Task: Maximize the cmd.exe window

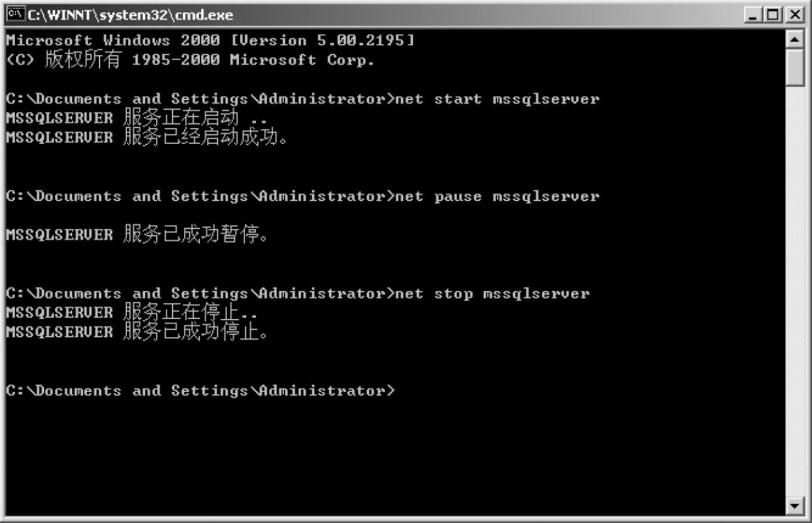Action: pyautogui.click(x=773, y=15)
